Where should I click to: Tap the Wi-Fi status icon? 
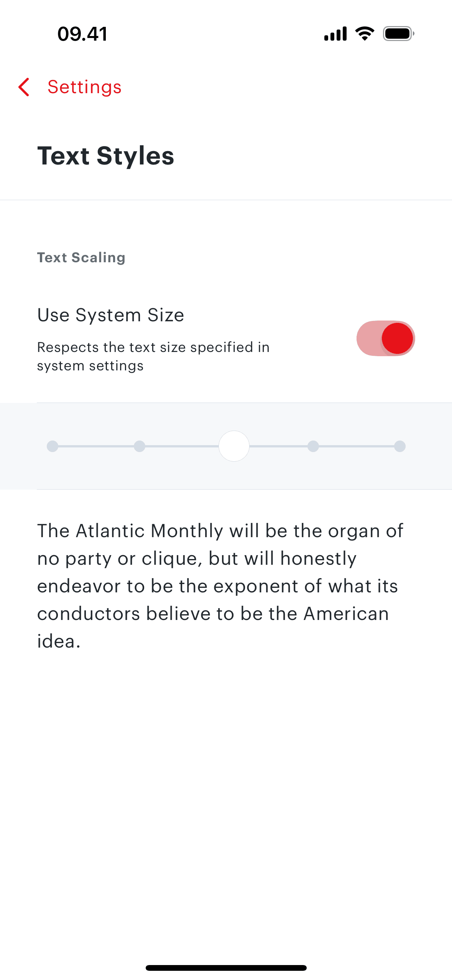coord(365,34)
